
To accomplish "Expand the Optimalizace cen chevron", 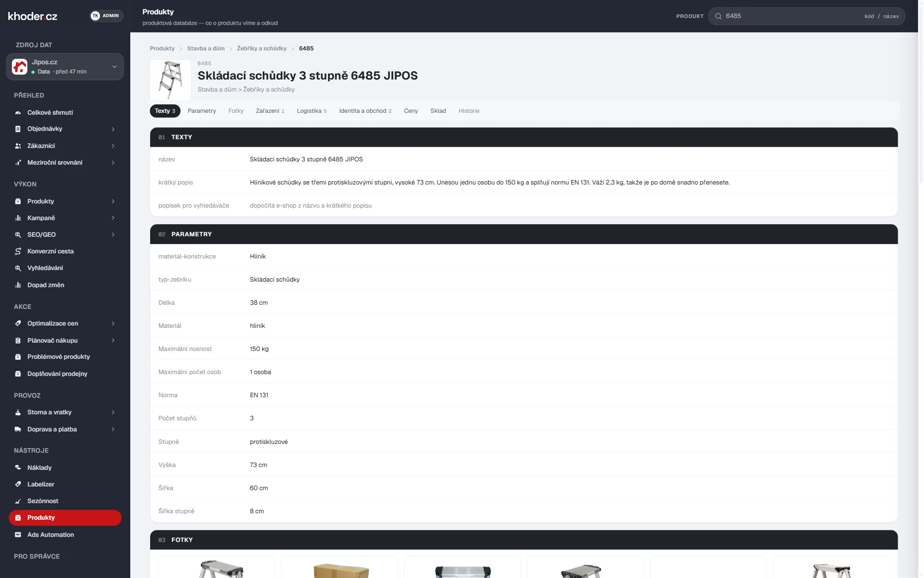I will click(113, 323).
